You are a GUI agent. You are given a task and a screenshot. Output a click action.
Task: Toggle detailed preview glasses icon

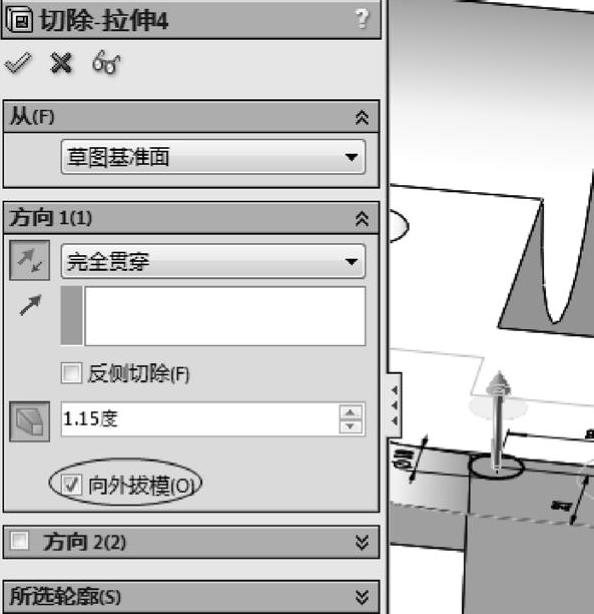point(106,62)
